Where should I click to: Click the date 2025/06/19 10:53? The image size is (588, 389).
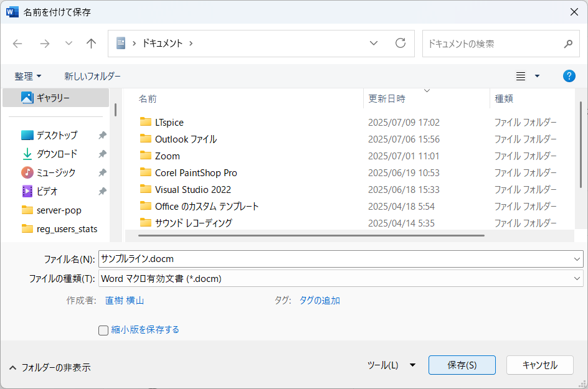404,173
